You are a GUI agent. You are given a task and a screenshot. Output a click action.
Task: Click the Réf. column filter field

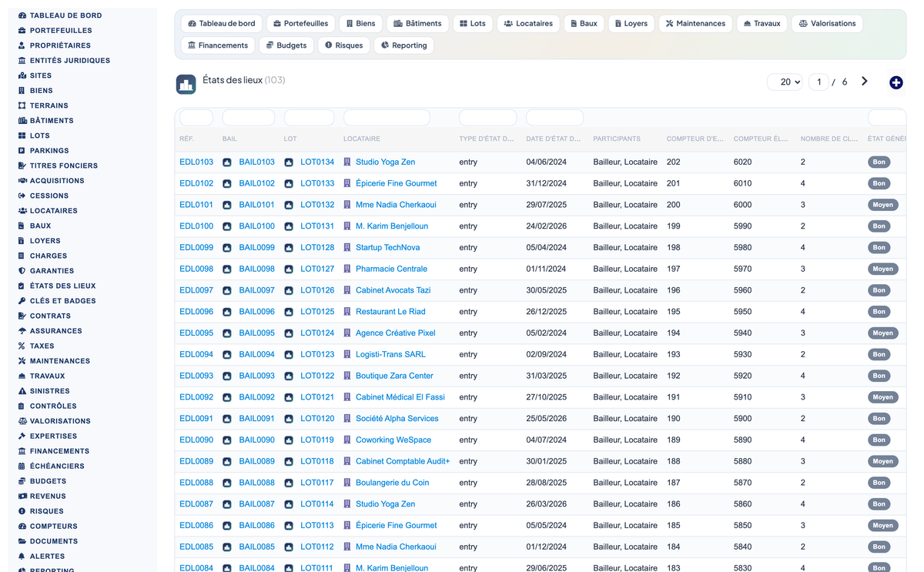(196, 118)
